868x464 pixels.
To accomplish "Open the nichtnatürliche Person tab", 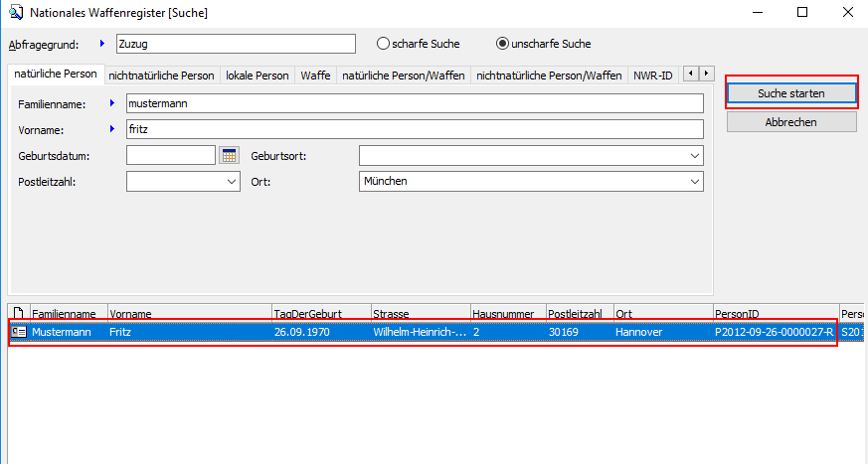I will tap(161, 76).
